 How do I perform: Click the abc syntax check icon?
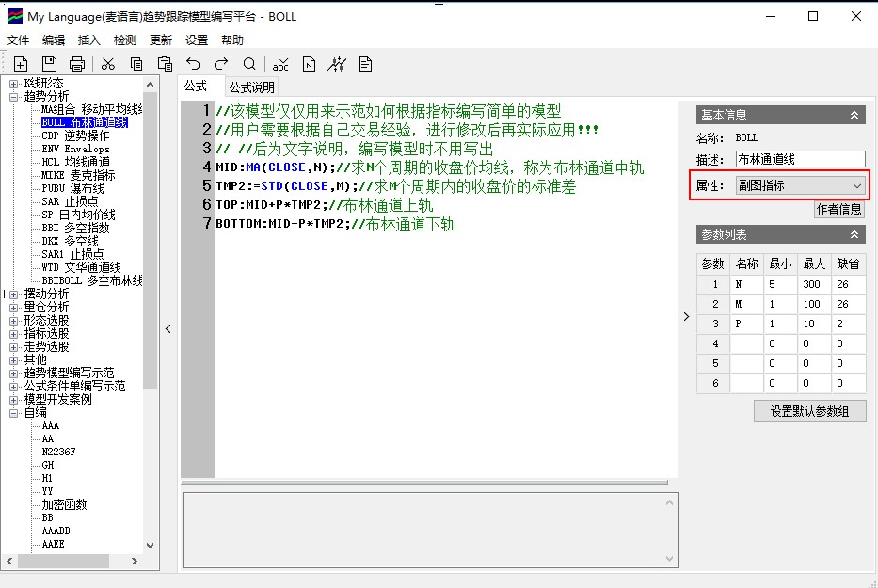[280, 64]
